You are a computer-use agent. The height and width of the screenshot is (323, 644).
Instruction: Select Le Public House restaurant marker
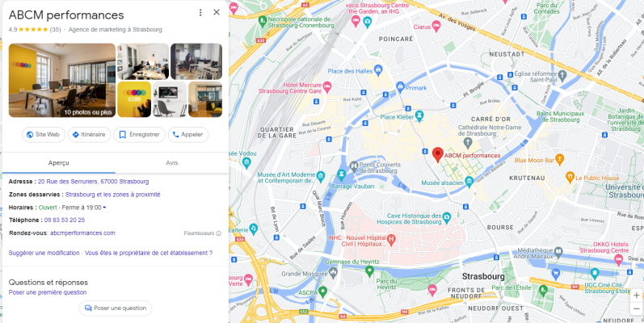[x=570, y=178]
